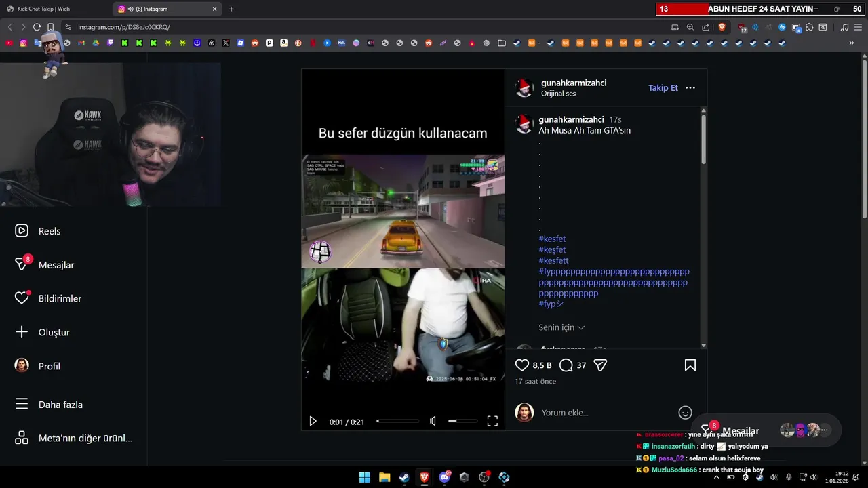Click the Orijinal ses audio link

[x=558, y=94]
